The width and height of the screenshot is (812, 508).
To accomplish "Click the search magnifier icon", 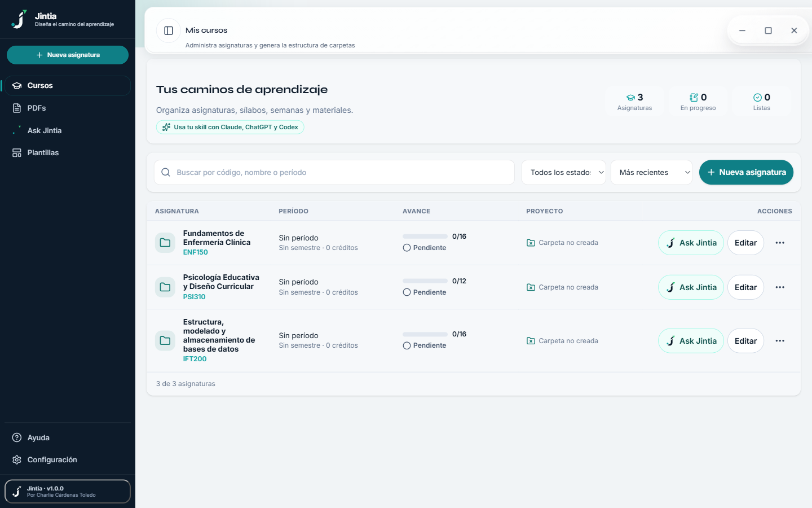I will 166,172.
